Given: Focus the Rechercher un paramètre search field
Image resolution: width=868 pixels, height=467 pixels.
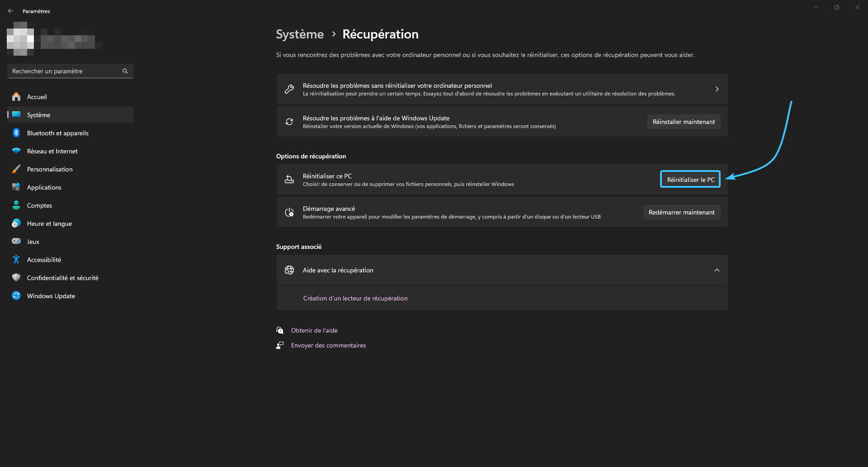Looking at the screenshot, I should (x=66, y=71).
